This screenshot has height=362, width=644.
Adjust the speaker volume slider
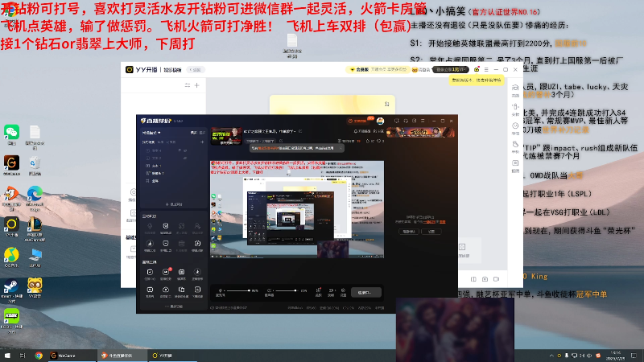point(287,290)
